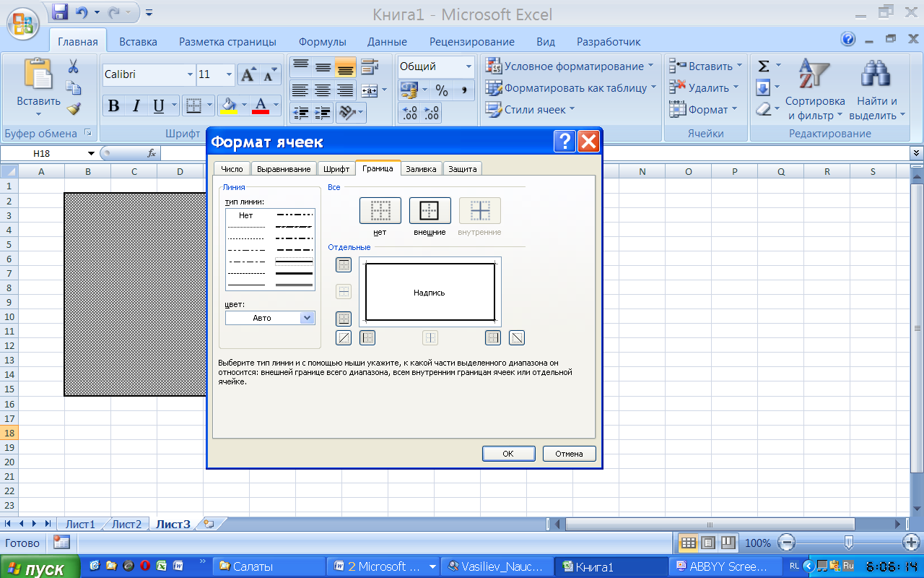
Task: Open the font color dropdown arrow
Action: tap(276, 106)
